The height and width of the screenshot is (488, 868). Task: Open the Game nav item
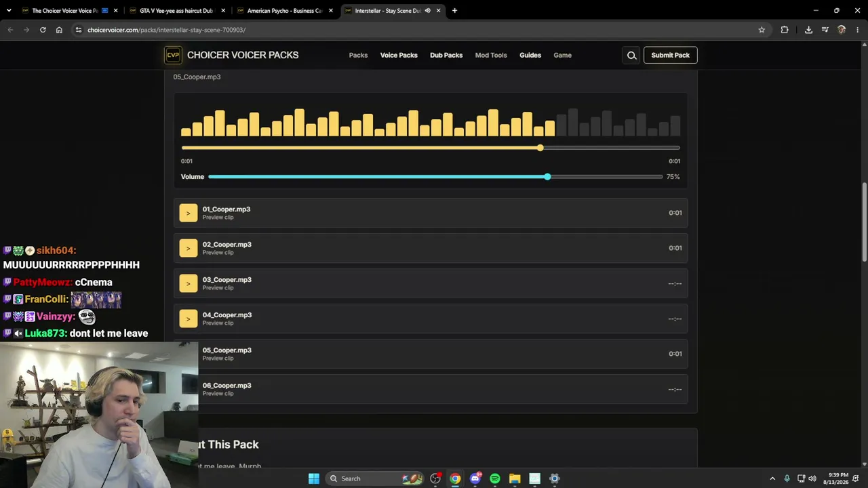coord(562,56)
